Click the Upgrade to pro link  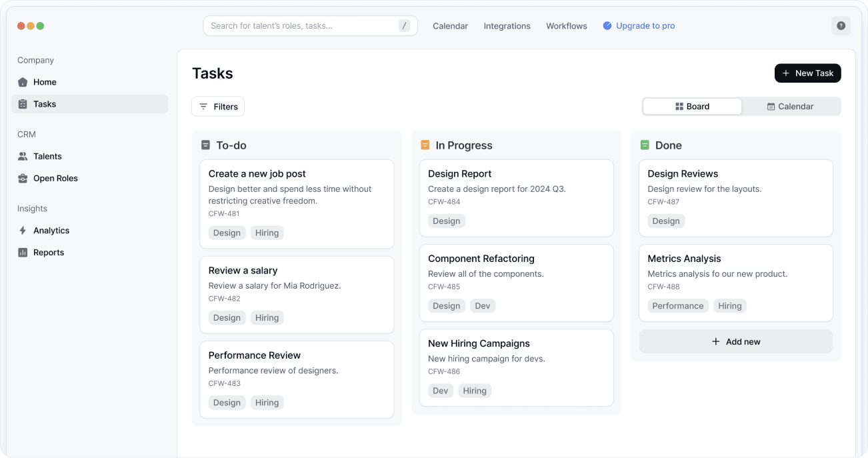pyautogui.click(x=645, y=25)
